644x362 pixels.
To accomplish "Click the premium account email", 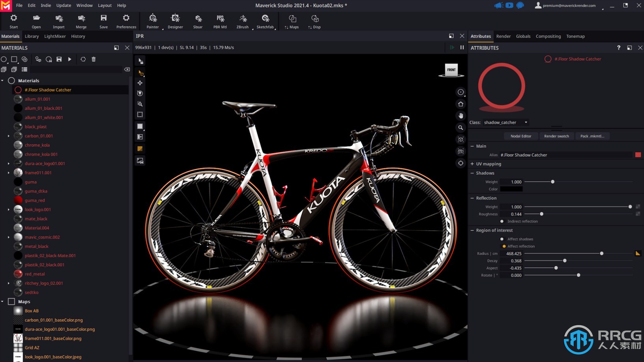I will pyautogui.click(x=569, y=6).
